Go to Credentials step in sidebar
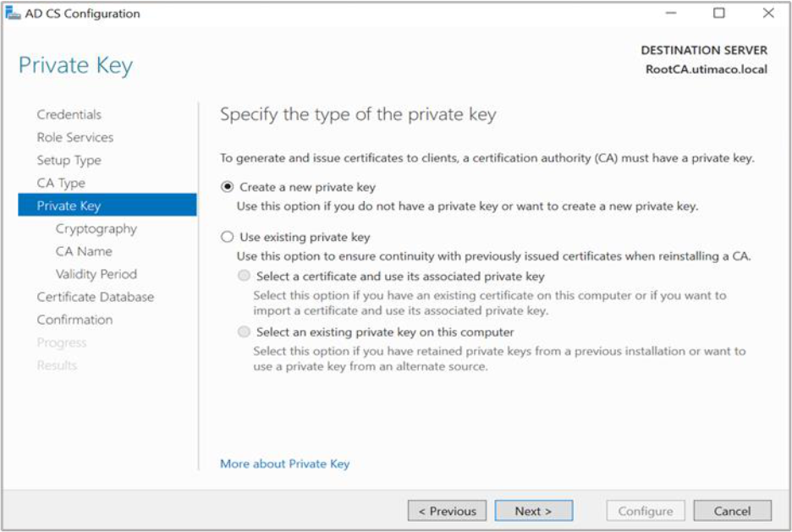The width and height of the screenshot is (792, 532). (69, 114)
